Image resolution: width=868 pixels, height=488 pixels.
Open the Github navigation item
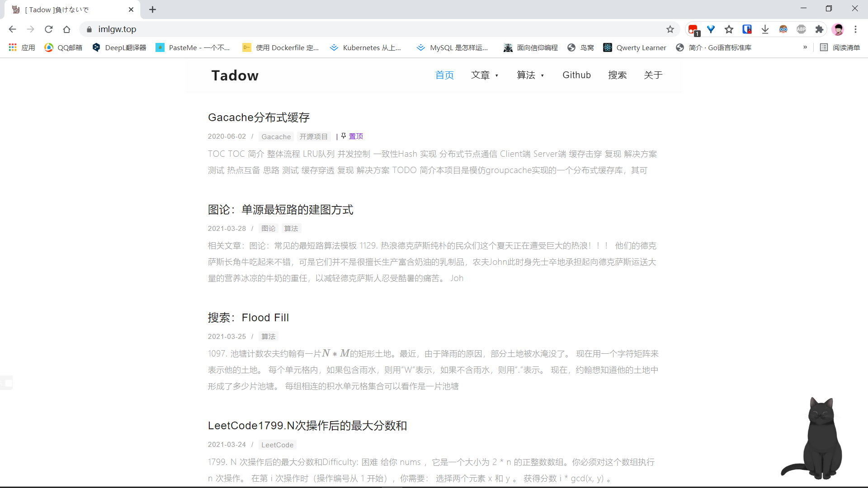point(576,75)
